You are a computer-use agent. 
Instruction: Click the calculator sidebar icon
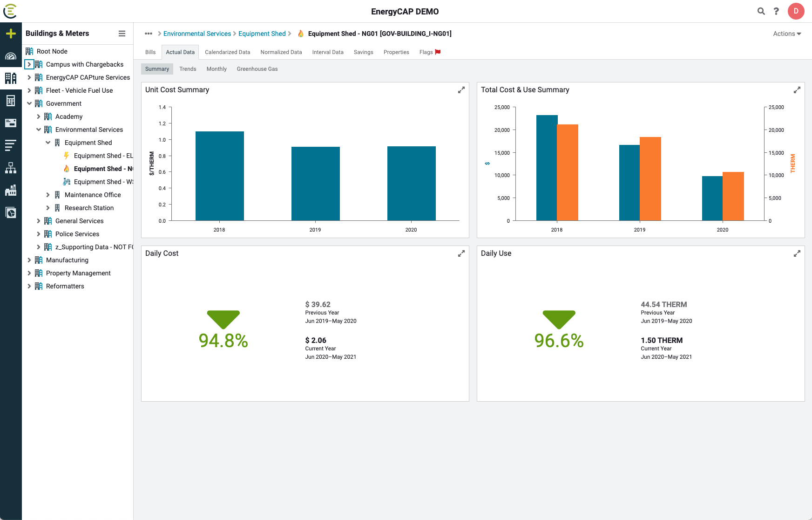pyautogui.click(x=11, y=100)
